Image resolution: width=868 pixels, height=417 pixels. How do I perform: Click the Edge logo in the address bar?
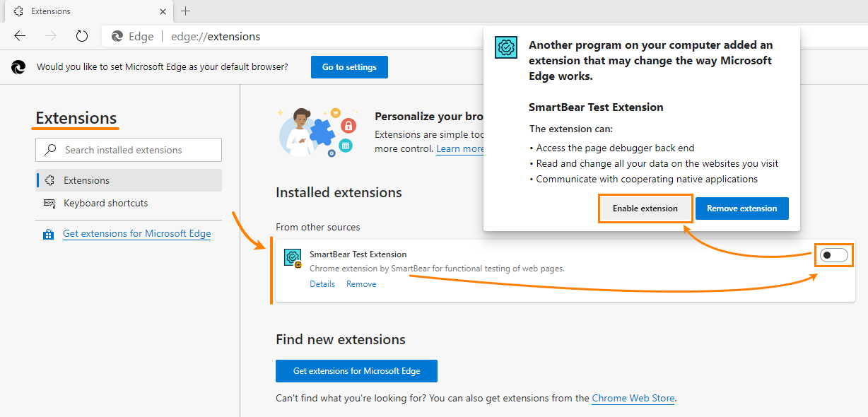(x=115, y=36)
